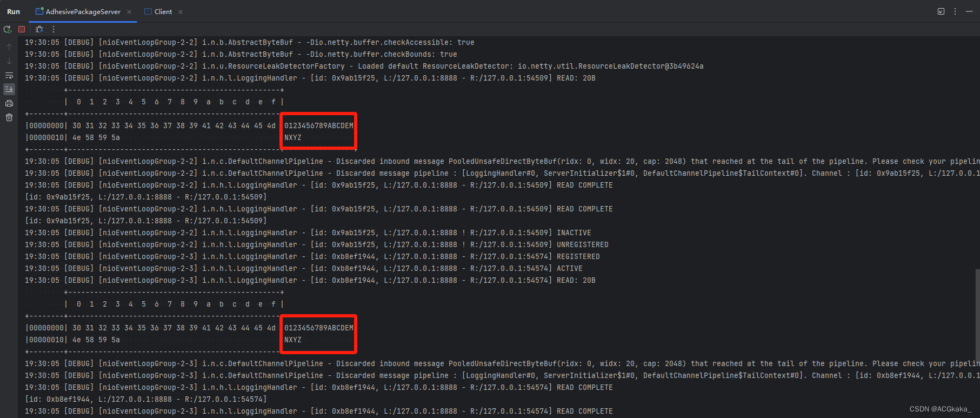980x418 pixels.
Task: Print the console output
Action: [9, 103]
